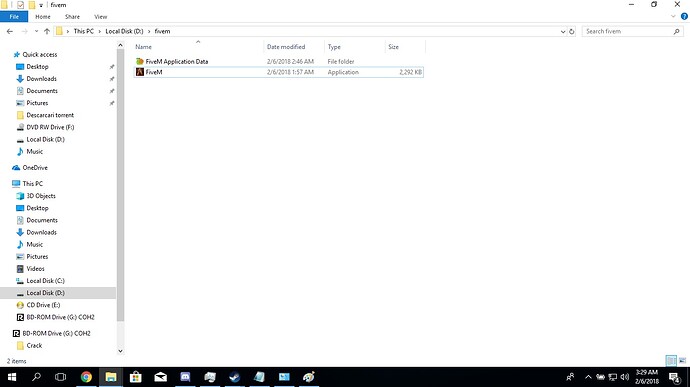Select OneDrive in the navigation pane
Viewport: 690px width, 387px height.
(35, 168)
